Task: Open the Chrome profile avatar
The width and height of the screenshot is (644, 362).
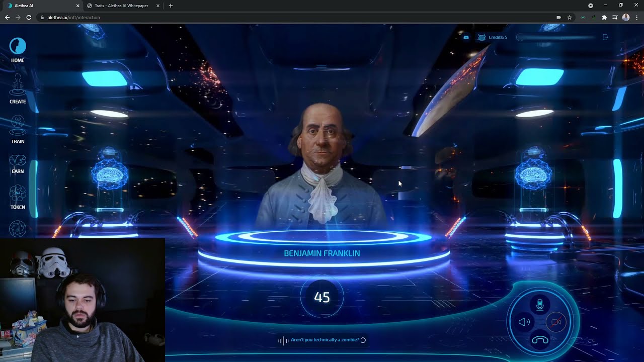Action: 626,18
